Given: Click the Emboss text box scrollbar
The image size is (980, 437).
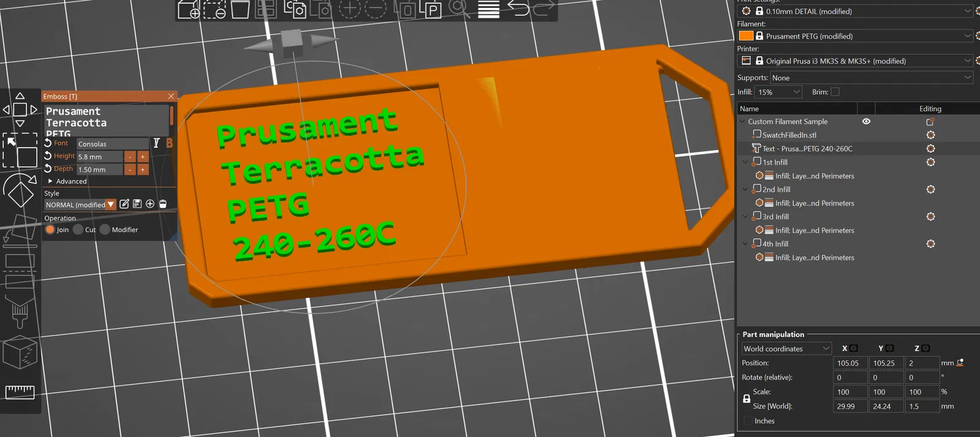Looking at the screenshot, I should coord(171,116).
